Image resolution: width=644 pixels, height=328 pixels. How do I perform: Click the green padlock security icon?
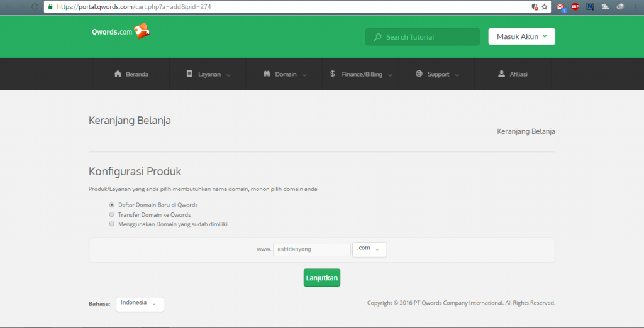[x=50, y=6]
